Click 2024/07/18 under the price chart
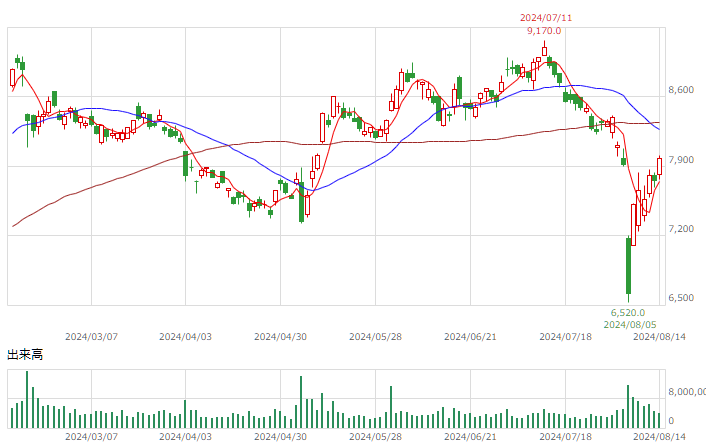 point(566,337)
